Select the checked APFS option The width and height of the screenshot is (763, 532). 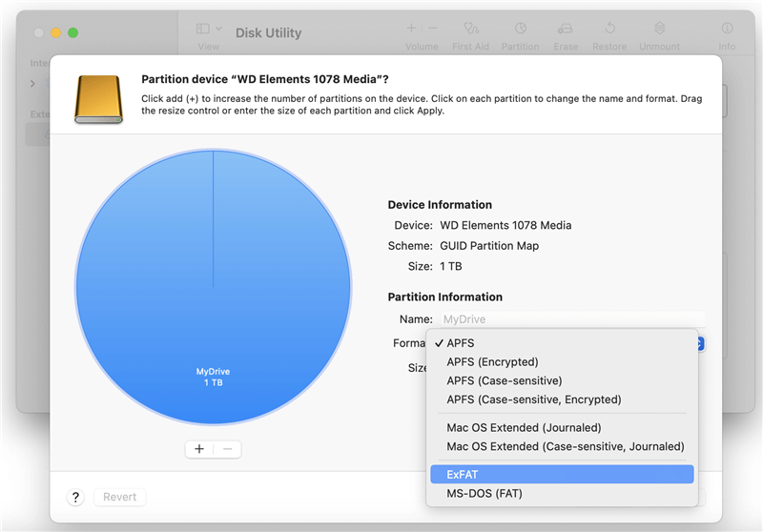461,343
